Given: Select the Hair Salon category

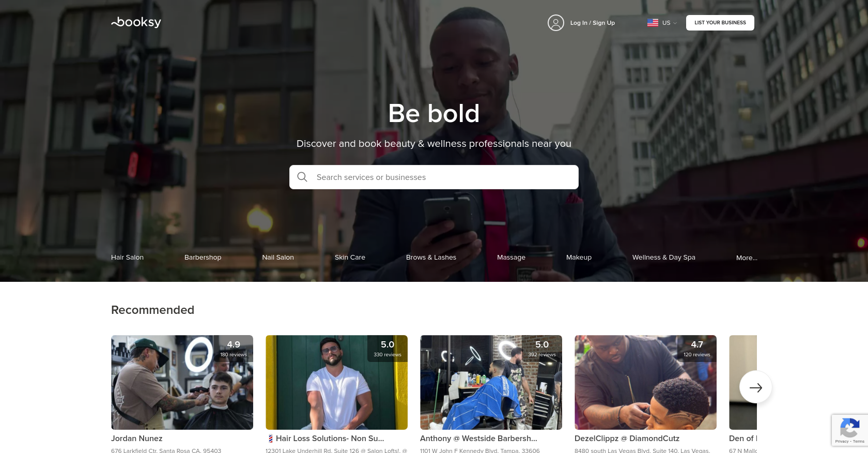Looking at the screenshot, I should (127, 257).
